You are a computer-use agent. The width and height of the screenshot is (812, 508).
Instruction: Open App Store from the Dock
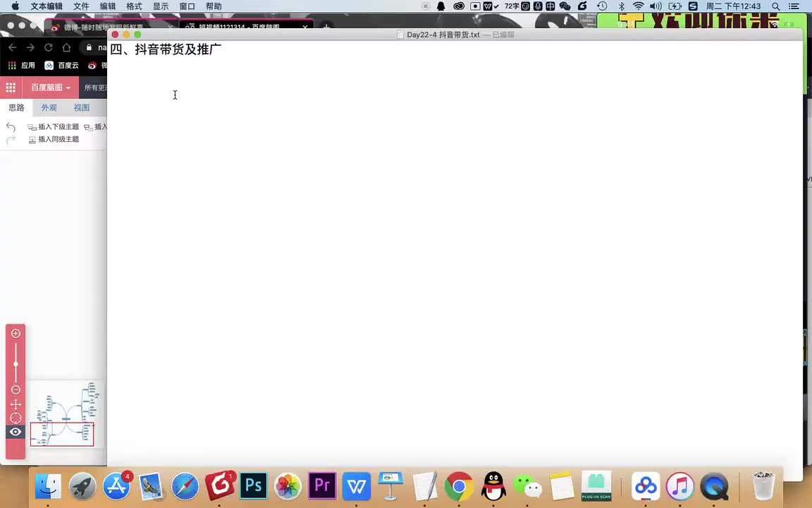(x=116, y=486)
